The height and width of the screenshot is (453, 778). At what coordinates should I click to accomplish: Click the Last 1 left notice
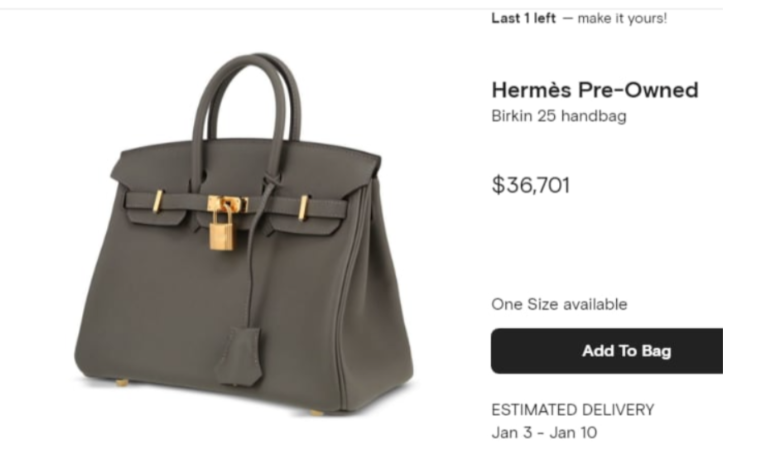523,18
